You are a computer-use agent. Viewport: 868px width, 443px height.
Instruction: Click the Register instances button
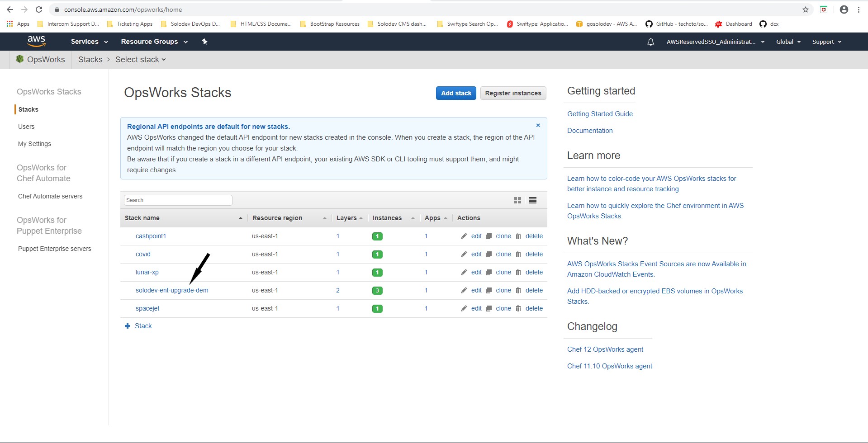tap(513, 93)
